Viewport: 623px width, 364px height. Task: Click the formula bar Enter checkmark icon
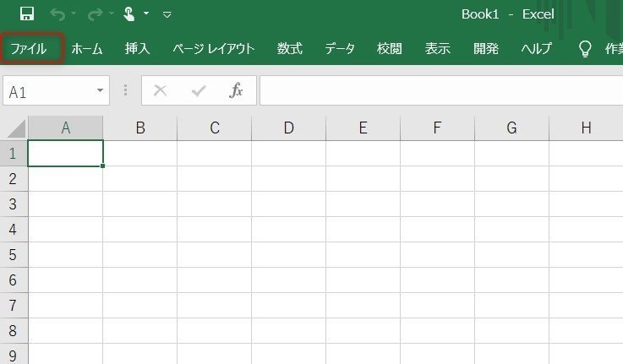[199, 91]
